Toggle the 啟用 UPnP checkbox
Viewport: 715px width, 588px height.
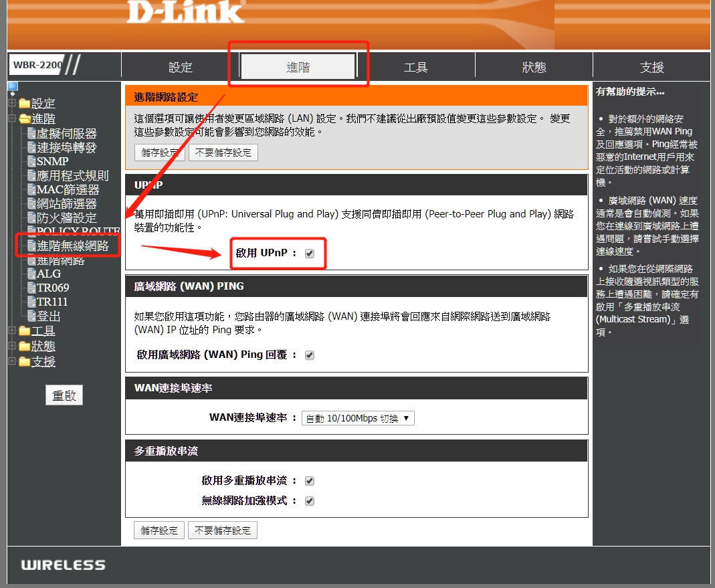[310, 254]
